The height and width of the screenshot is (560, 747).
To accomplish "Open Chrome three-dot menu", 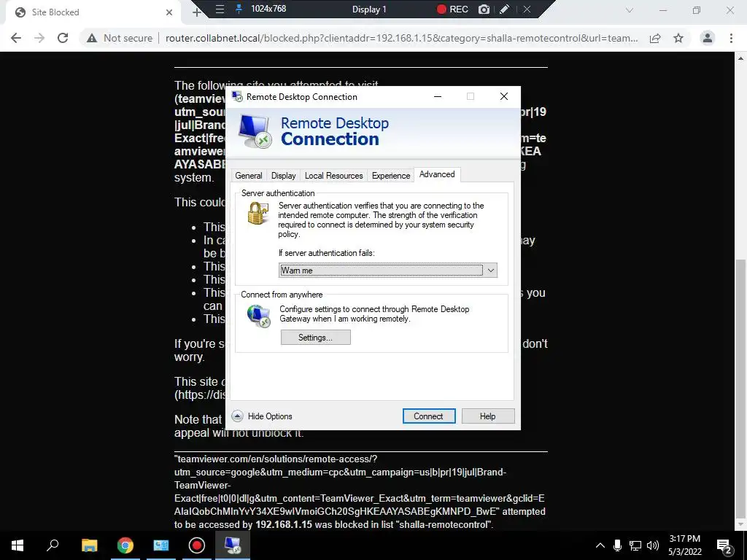I will (x=731, y=38).
